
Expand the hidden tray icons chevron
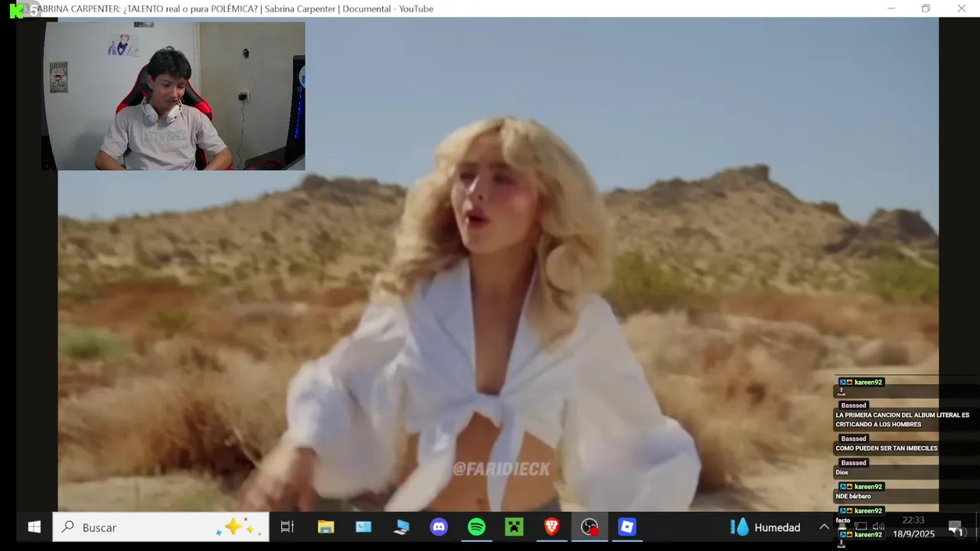(824, 527)
